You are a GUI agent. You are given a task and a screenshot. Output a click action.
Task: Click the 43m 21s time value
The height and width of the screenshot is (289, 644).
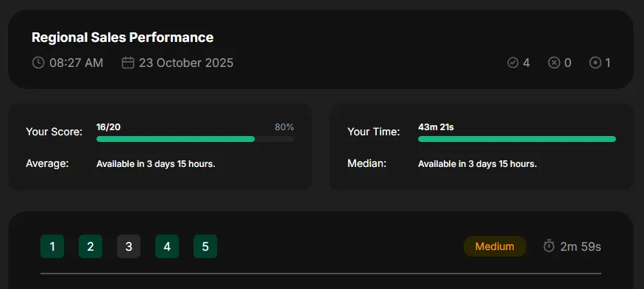point(436,127)
